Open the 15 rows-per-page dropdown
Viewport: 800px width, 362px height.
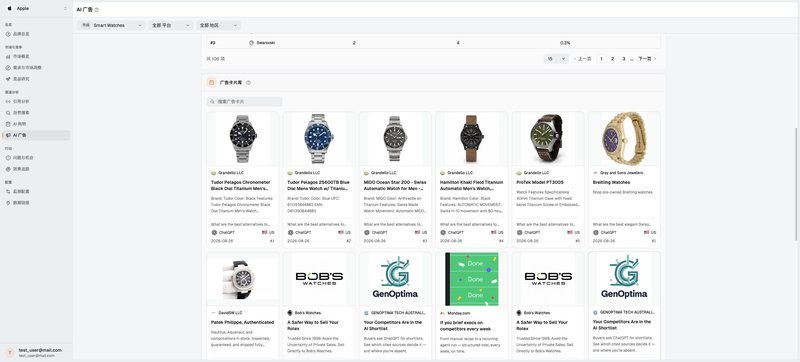(556, 59)
